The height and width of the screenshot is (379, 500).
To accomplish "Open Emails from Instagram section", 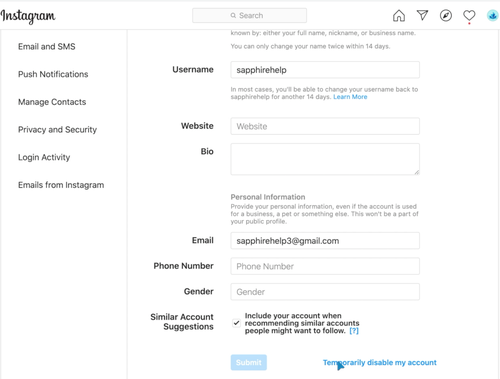I will pyautogui.click(x=61, y=185).
